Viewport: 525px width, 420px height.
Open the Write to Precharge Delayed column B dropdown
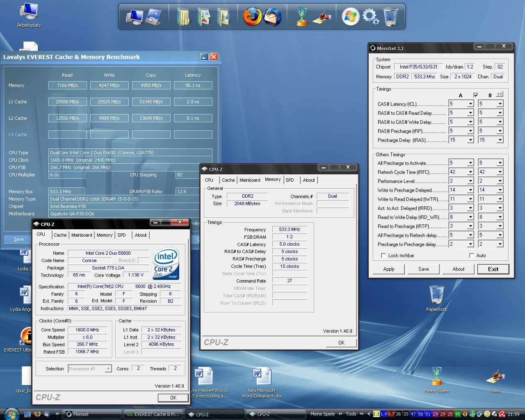(500, 190)
